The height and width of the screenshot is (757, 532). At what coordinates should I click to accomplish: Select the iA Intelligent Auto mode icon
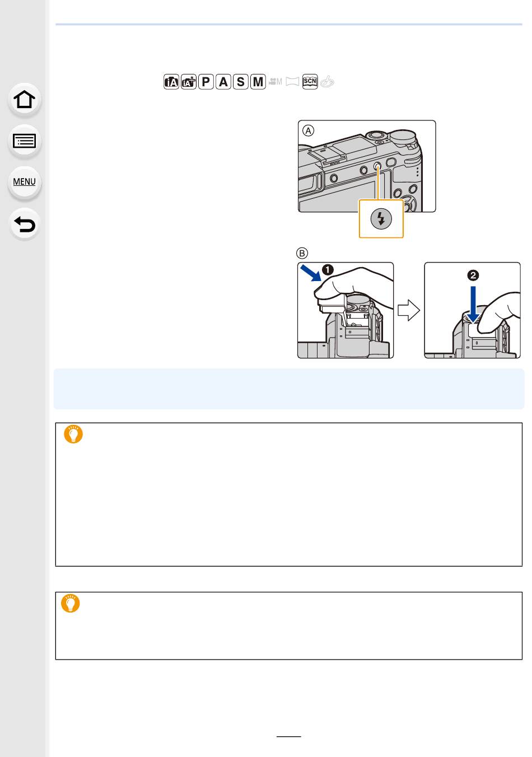coord(171,82)
